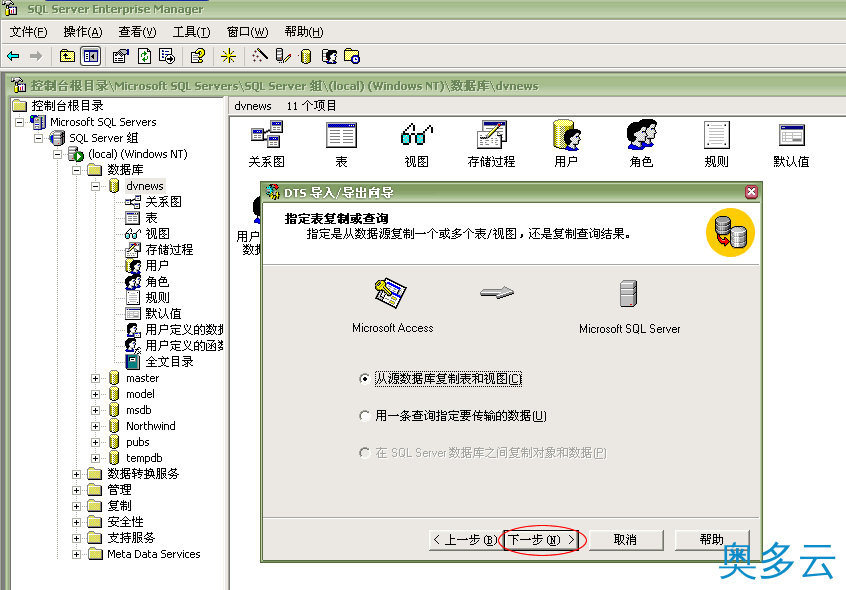Collapse the Microsoft SQL Servers tree node
The image size is (846, 590).
pyautogui.click(x=19, y=122)
